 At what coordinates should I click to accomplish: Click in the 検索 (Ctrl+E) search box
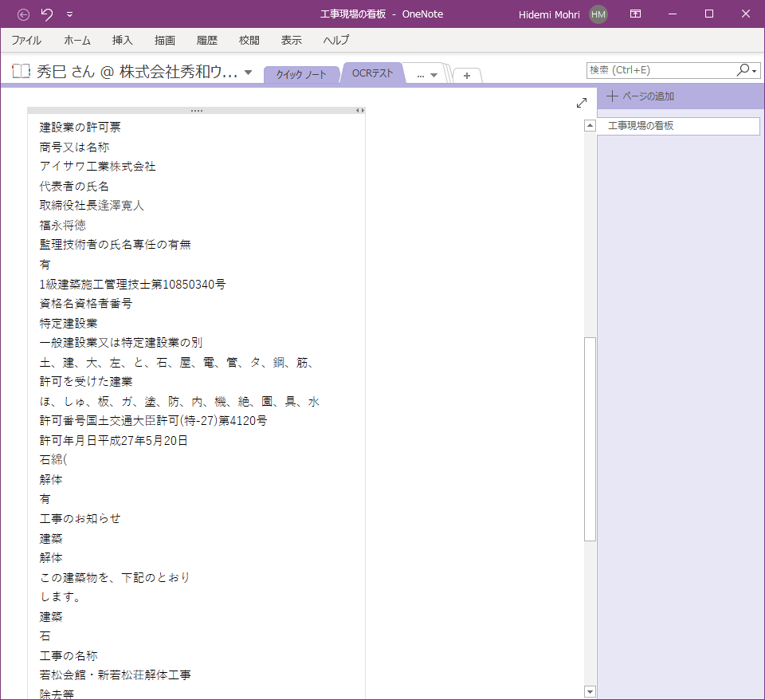tap(660, 70)
